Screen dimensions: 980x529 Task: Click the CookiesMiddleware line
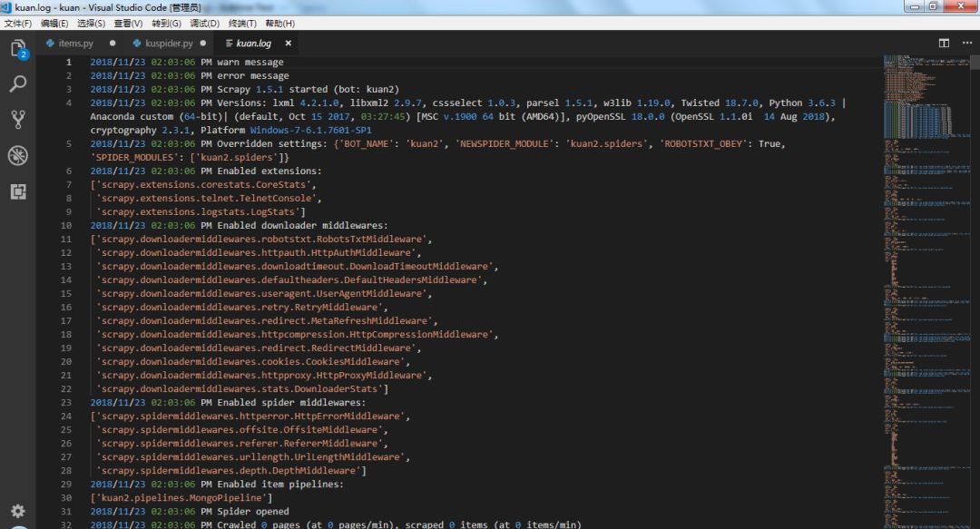pos(252,361)
